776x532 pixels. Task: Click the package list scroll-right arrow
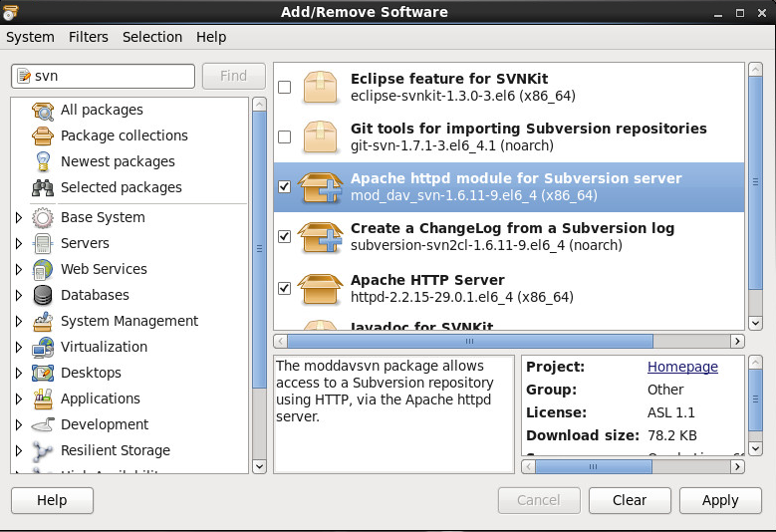(x=737, y=342)
